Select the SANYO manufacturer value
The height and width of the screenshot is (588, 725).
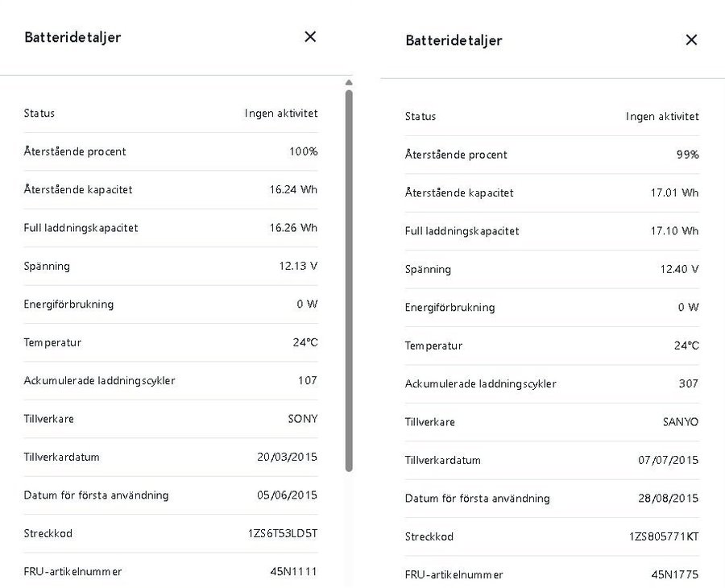point(680,422)
